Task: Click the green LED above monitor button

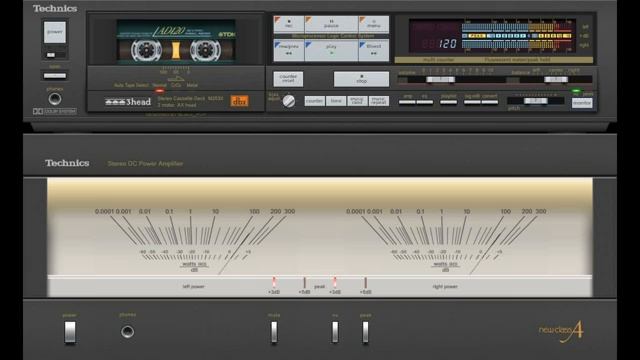Action: click(x=576, y=91)
